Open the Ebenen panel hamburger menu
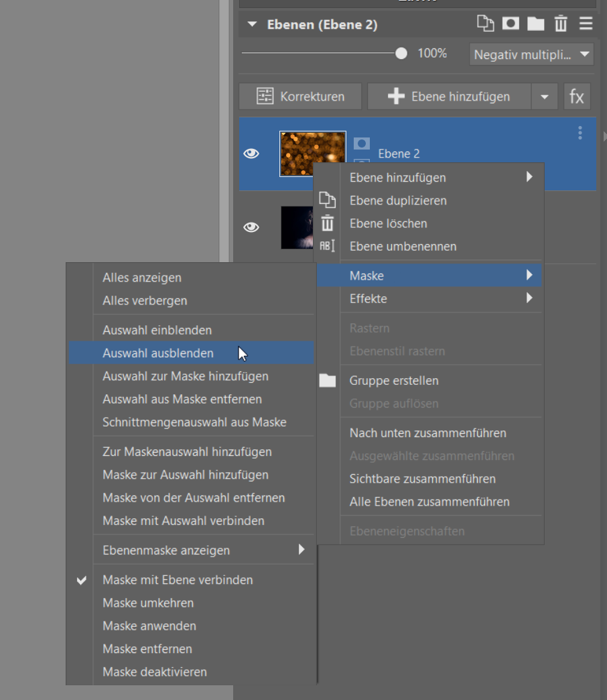The image size is (607, 700). coord(586,23)
